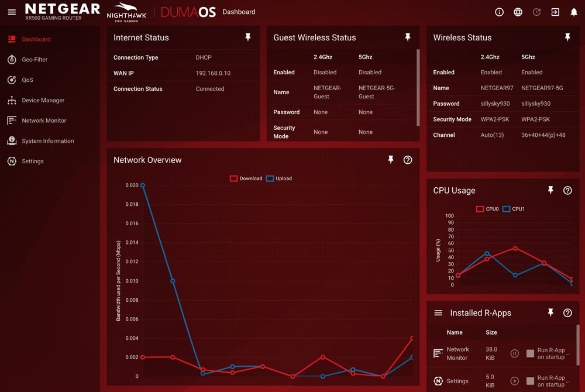Click the Upload data point at 0.020 Mbps

[143, 185]
